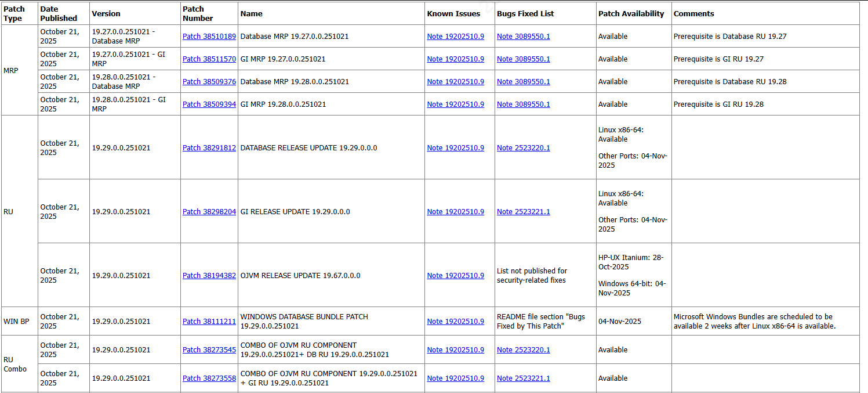Image resolution: width=868 pixels, height=393 pixels.
Task: Open Note 3089550.1 in Patch 38509394 row
Action: click(x=524, y=104)
